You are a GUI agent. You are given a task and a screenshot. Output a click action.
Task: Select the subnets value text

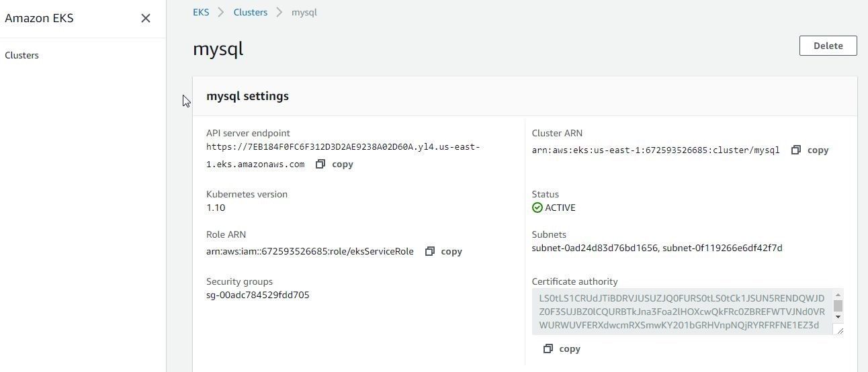(657, 248)
